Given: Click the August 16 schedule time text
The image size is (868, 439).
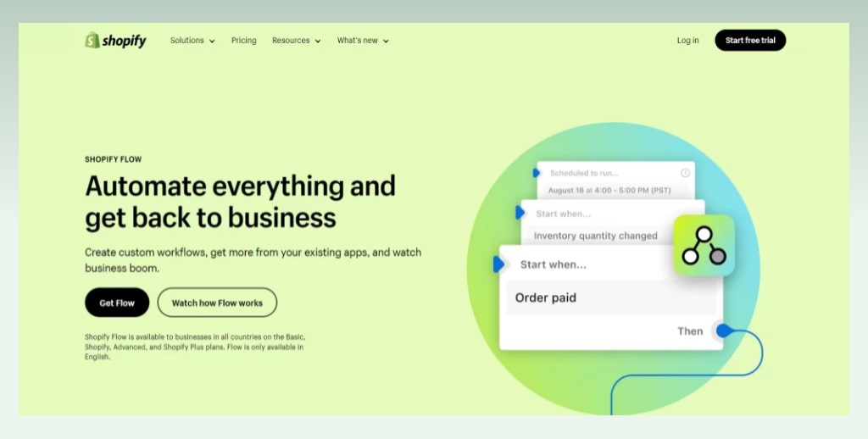Looking at the screenshot, I should 609,191.
